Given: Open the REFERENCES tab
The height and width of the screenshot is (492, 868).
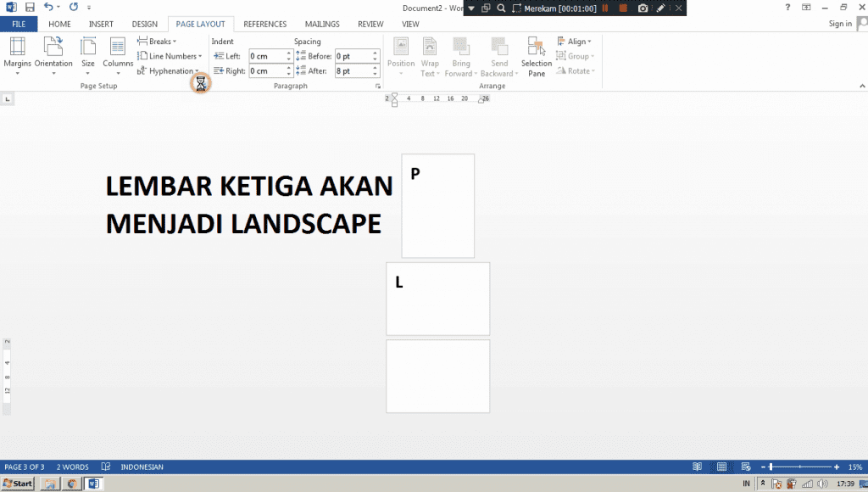Looking at the screenshot, I should point(264,24).
